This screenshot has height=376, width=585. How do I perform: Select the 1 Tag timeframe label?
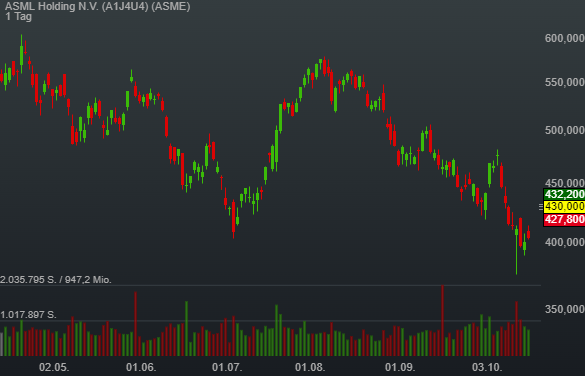pos(18,16)
